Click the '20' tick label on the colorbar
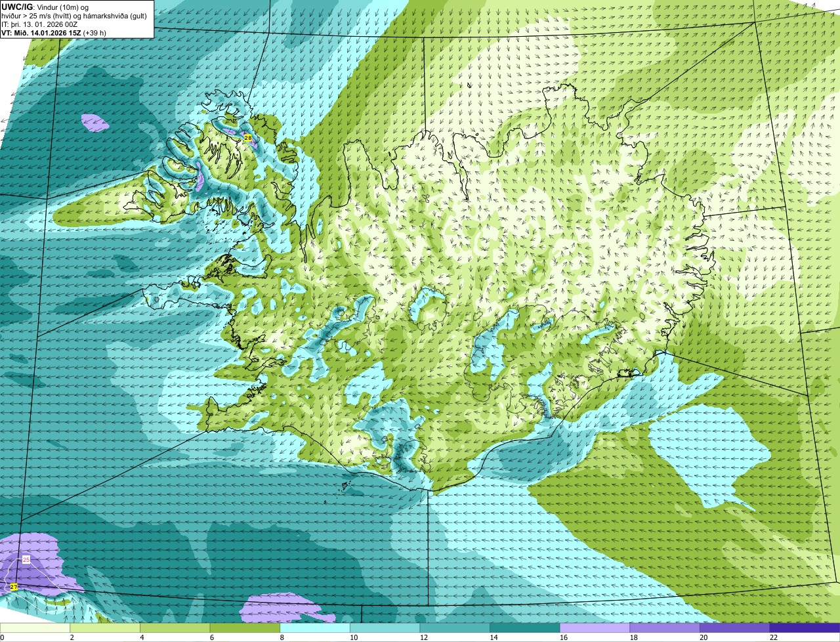 [x=703, y=637]
